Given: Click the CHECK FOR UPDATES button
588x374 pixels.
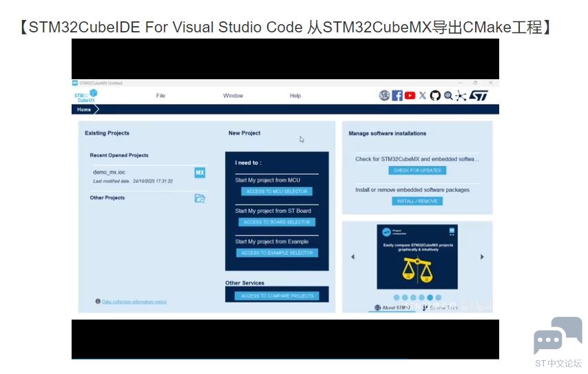Looking at the screenshot, I should pyautogui.click(x=417, y=170).
